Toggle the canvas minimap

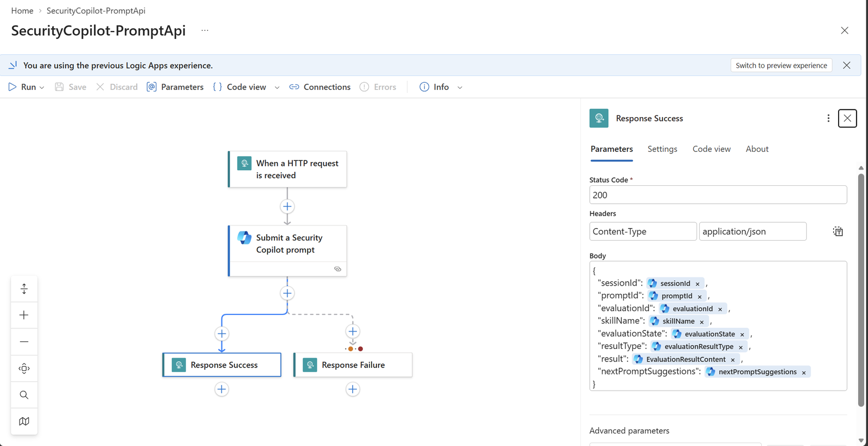tap(24, 421)
